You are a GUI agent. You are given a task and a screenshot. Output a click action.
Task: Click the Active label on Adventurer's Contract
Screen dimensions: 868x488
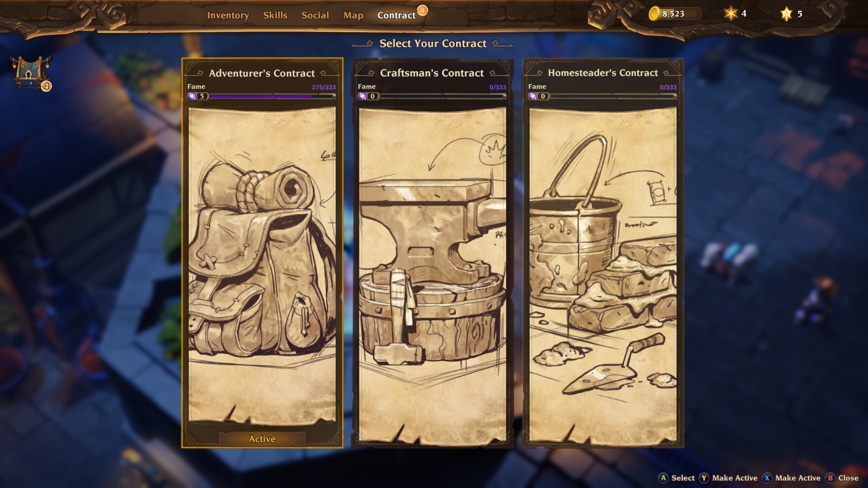(262, 439)
